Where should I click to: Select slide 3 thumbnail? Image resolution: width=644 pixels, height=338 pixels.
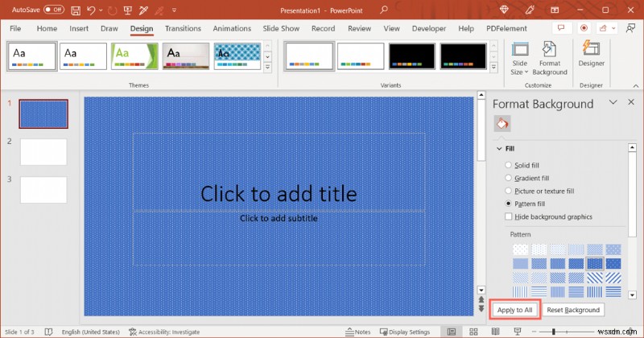43,190
